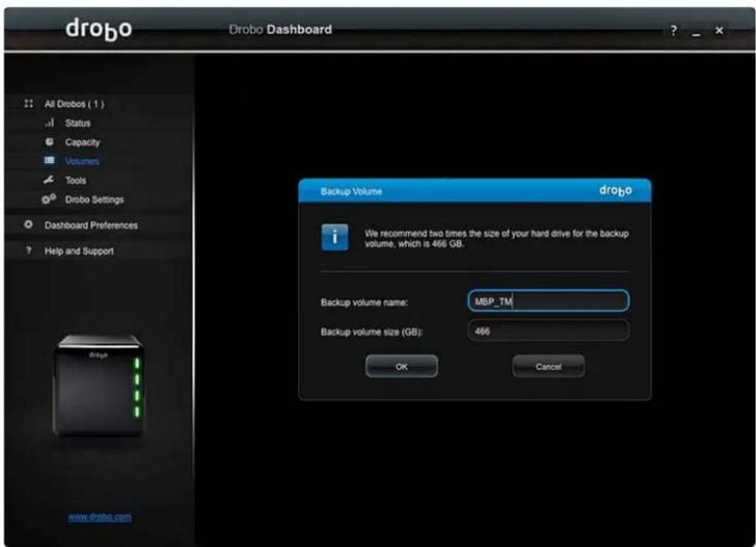Open the Capacity section

tap(82, 142)
